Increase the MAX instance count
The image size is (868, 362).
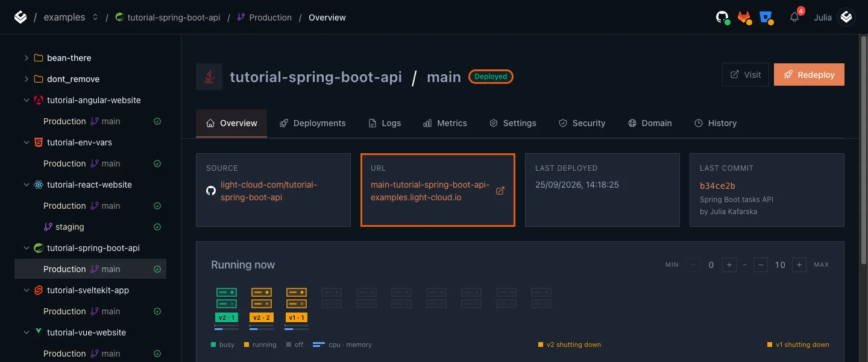[799, 265]
